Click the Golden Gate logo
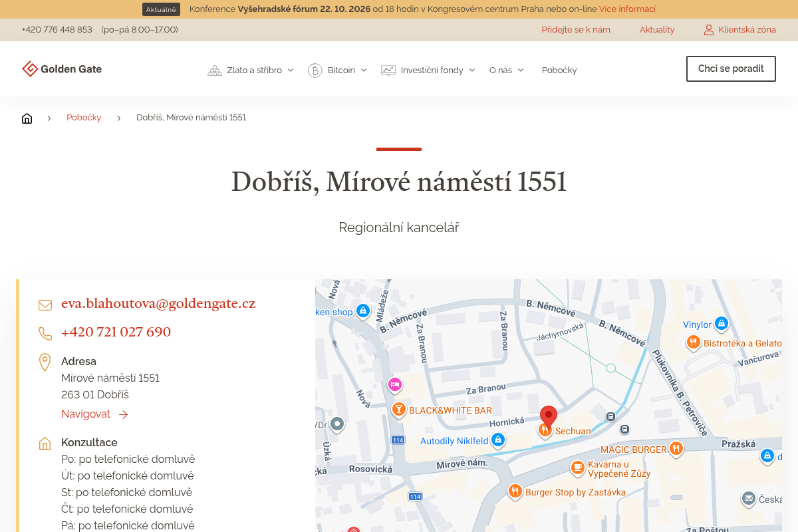The width and height of the screenshot is (798, 532). coord(62,69)
